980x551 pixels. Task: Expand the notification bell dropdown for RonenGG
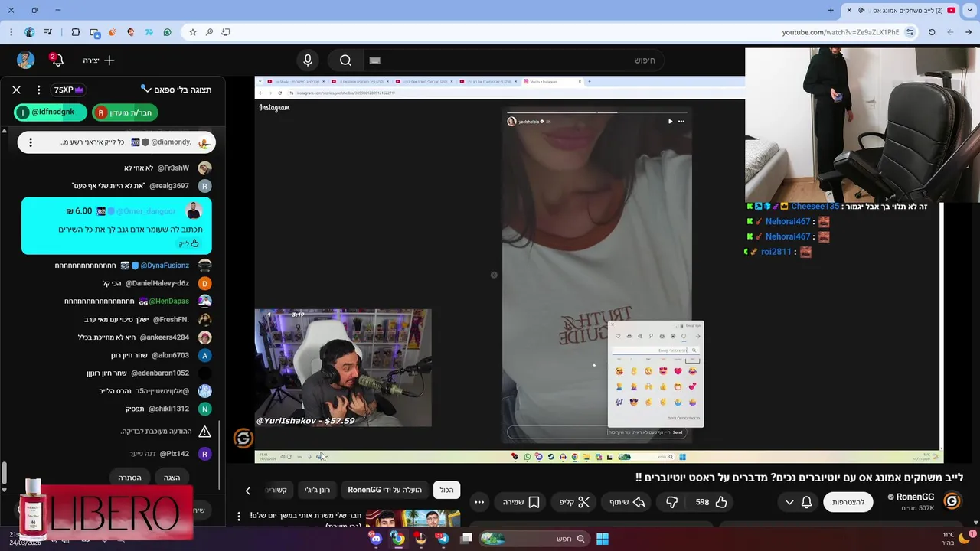click(x=798, y=502)
